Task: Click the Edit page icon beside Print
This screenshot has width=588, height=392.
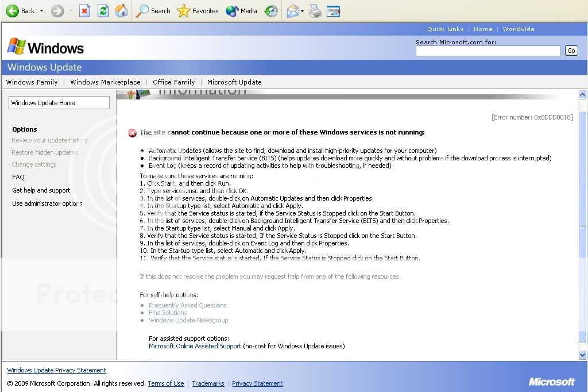Action: [333, 11]
